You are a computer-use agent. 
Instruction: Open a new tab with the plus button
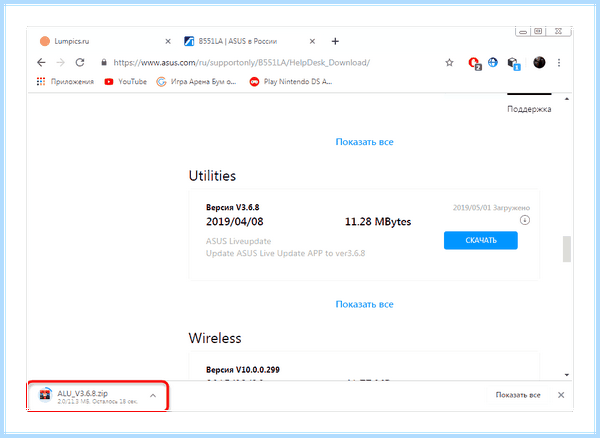pyautogui.click(x=335, y=41)
